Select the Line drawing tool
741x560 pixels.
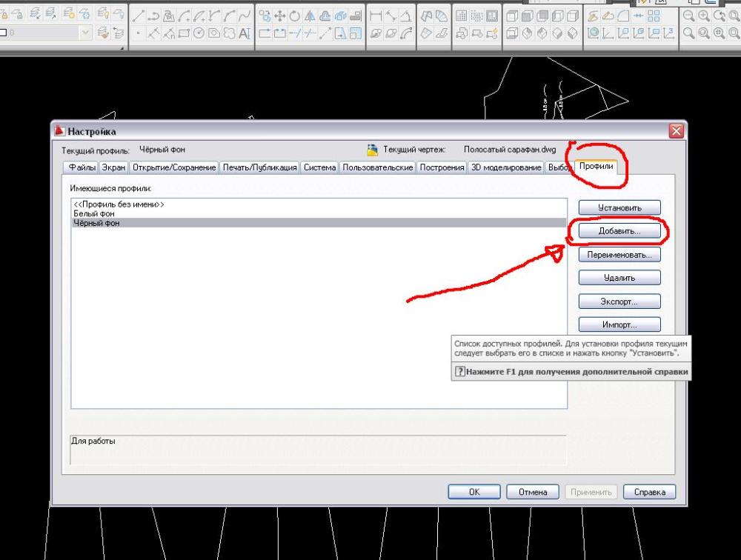pos(139,16)
